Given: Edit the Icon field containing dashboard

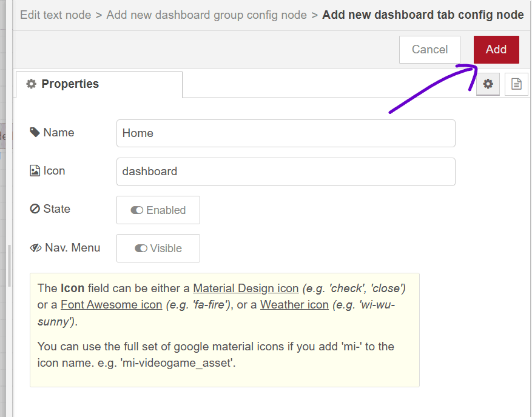Looking at the screenshot, I should (x=286, y=172).
